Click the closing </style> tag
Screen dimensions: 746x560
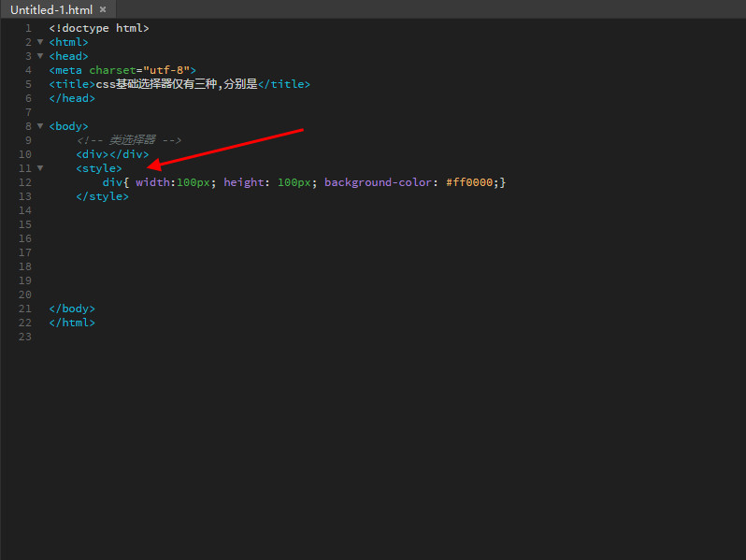pyautogui.click(x=102, y=196)
